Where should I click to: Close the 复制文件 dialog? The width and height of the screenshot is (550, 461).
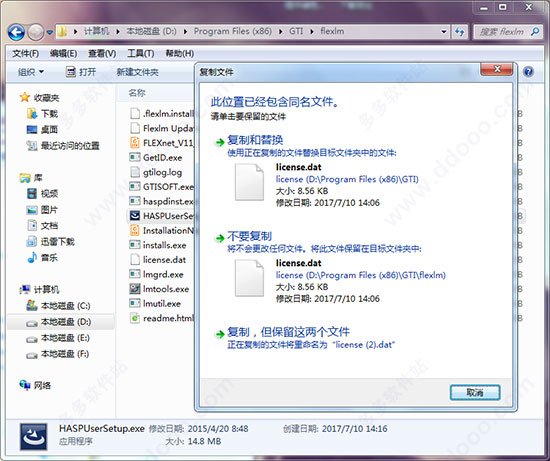[497, 69]
